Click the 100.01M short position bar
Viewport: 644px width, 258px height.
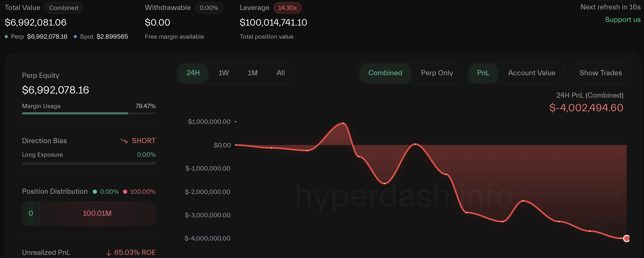(x=97, y=213)
